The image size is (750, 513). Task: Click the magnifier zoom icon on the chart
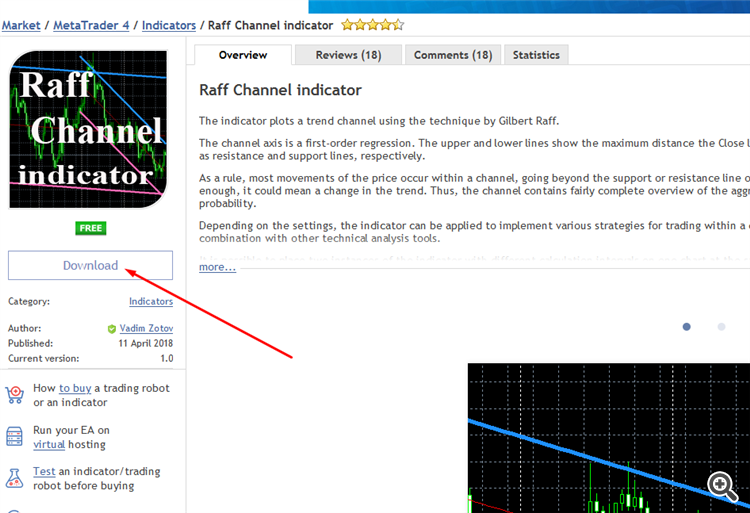(x=722, y=486)
